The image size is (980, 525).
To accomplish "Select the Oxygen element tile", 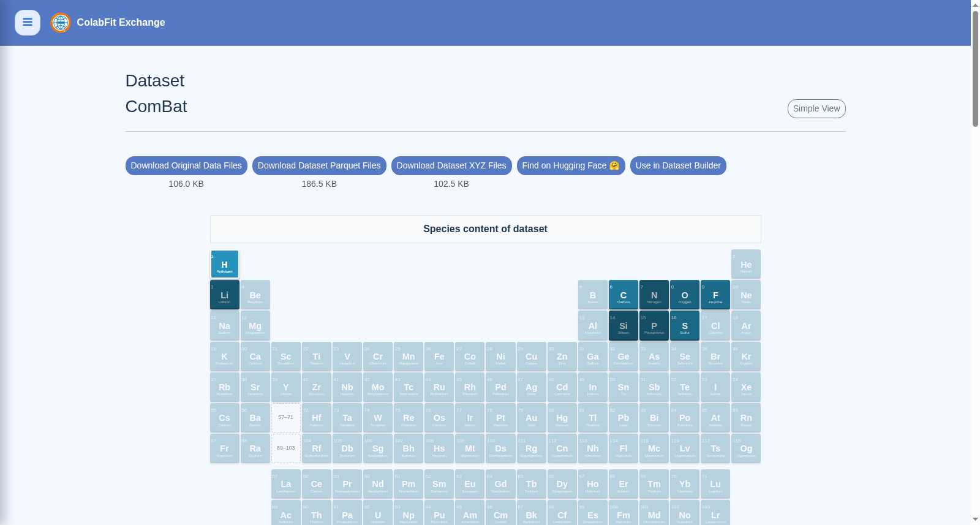I will [685, 295].
